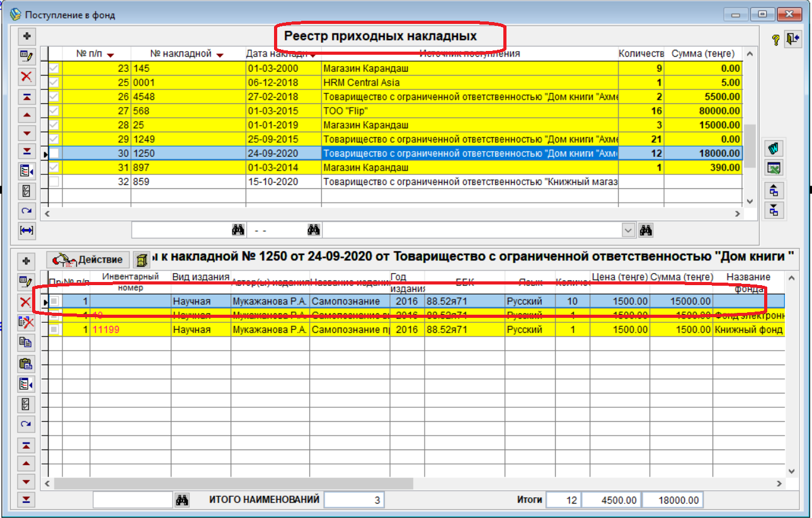Screen dimensions: 812x518
Task: Click the fit column width icon
Action: click(x=26, y=231)
